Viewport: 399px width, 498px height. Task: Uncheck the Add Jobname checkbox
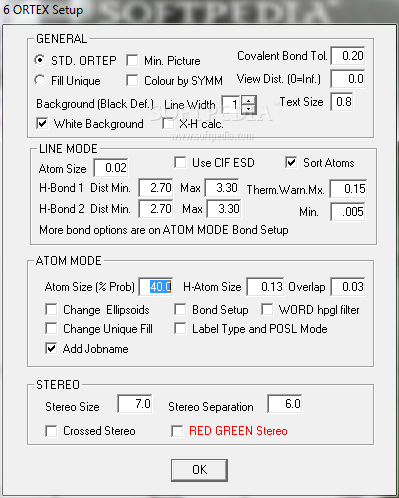tap(51, 349)
